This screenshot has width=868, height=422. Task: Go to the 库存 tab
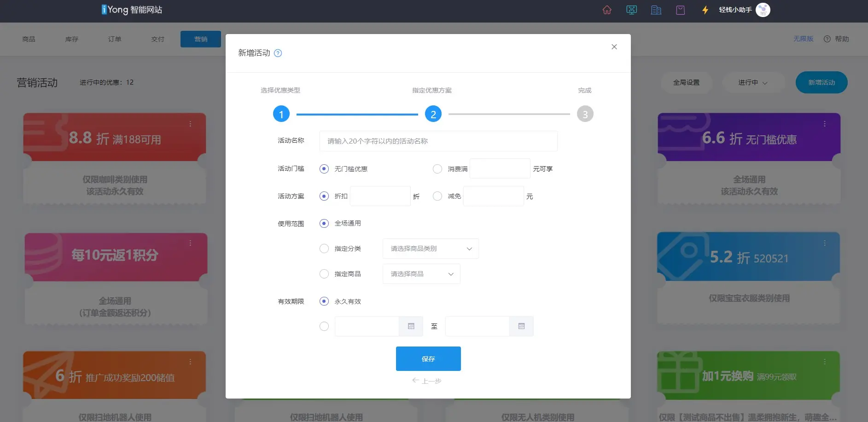click(x=72, y=39)
